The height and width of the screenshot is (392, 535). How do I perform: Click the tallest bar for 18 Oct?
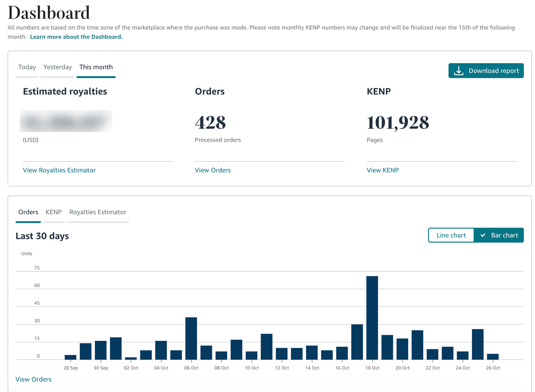pos(372,318)
